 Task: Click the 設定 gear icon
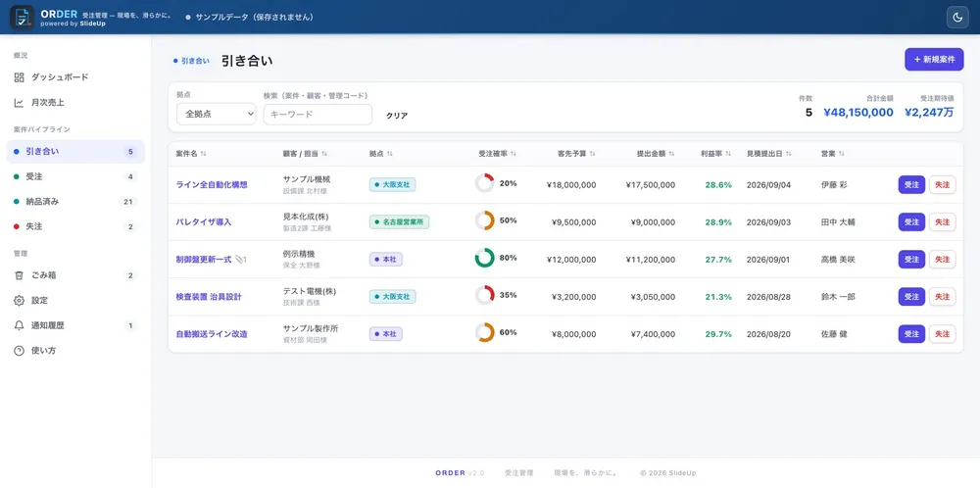tap(19, 301)
